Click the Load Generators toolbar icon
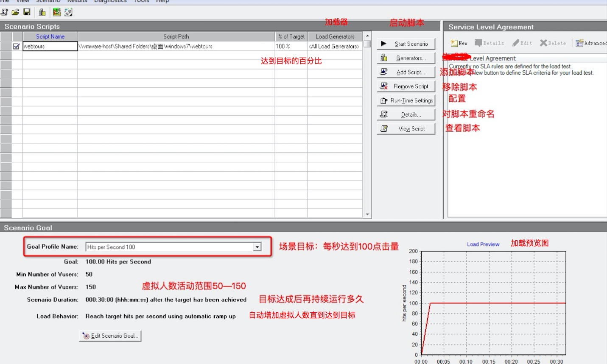The image size is (607, 364). (x=42, y=12)
